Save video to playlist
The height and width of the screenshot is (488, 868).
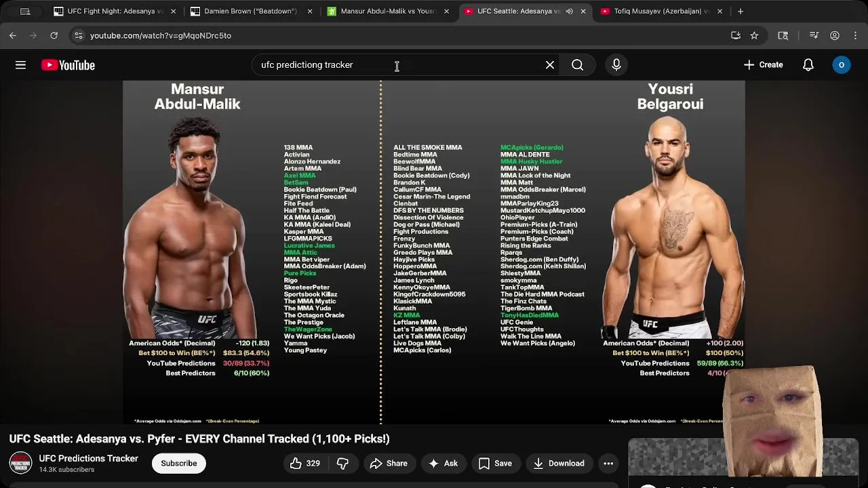pos(496,464)
